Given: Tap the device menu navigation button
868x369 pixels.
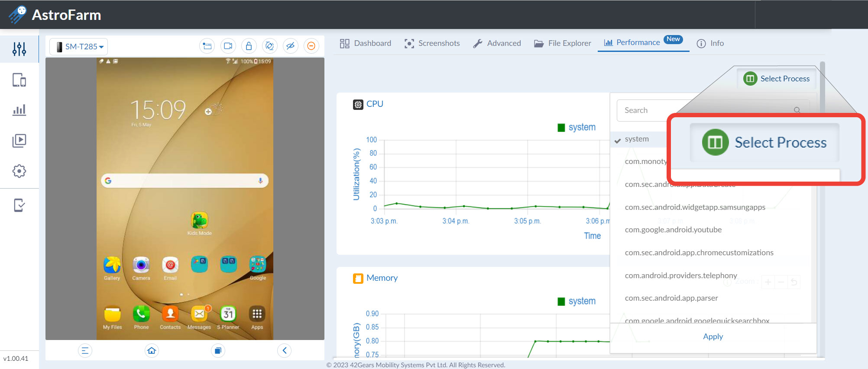Looking at the screenshot, I should click(85, 350).
